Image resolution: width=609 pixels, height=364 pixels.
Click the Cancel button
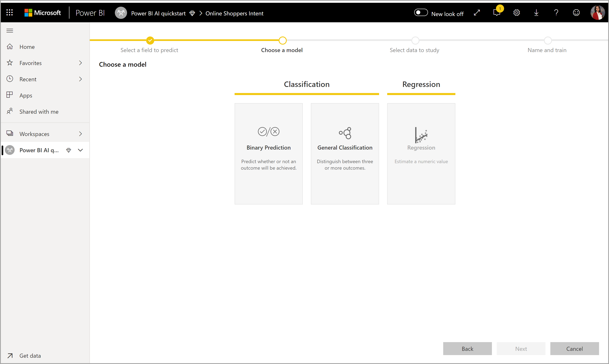[574, 348]
